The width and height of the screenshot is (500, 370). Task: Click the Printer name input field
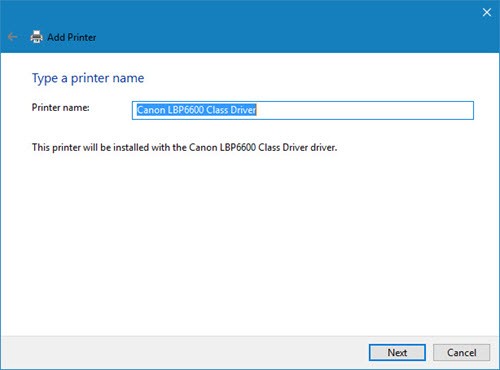tap(303, 110)
